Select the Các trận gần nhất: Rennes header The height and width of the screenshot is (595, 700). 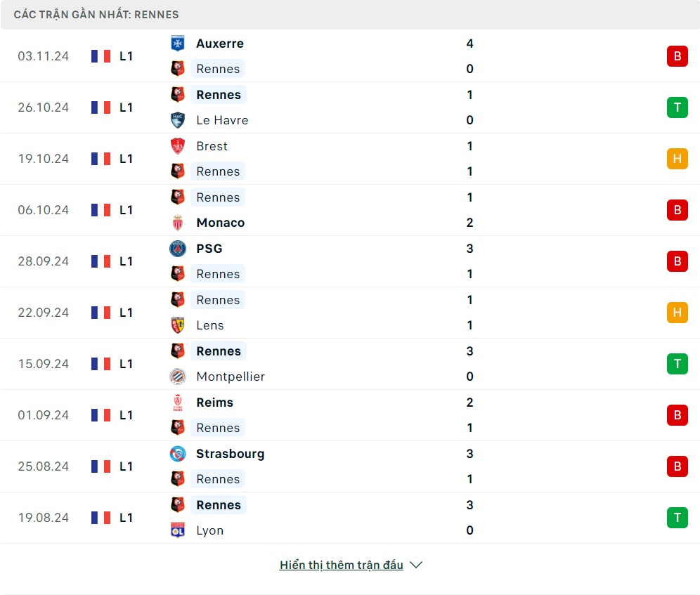(x=96, y=14)
